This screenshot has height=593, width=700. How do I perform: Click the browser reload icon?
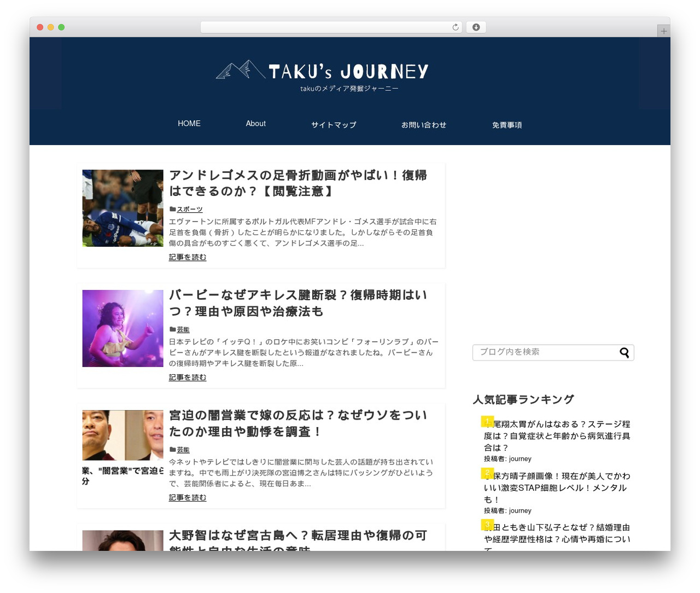(455, 27)
